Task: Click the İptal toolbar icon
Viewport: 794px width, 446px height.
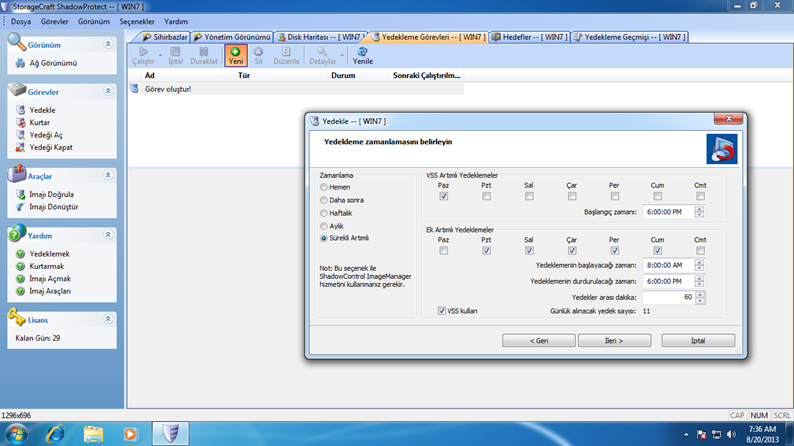Action: (x=175, y=52)
